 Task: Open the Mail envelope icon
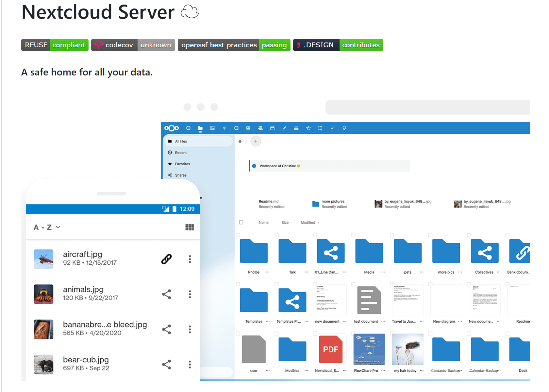pyautogui.click(x=248, y=128)
